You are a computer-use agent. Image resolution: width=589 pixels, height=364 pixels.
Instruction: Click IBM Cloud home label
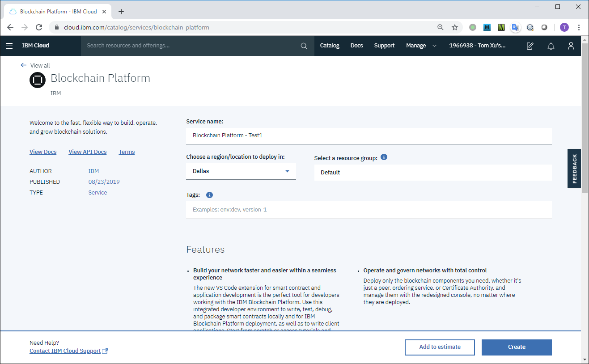pyautogui.click(x=36, y=46)
